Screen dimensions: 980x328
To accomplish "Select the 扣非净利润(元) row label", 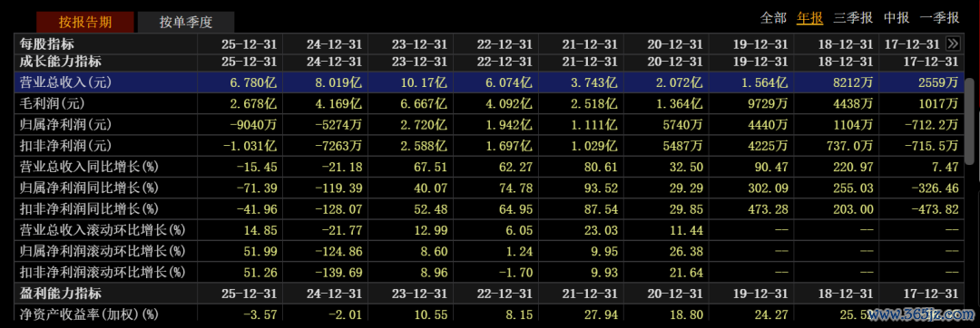I will click(65, 146).
